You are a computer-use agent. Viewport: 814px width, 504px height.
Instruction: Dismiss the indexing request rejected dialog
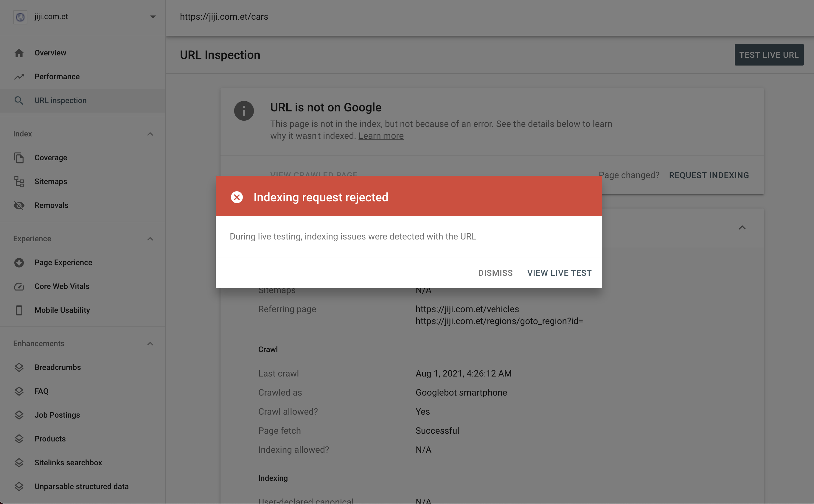(x=495, y=272)
